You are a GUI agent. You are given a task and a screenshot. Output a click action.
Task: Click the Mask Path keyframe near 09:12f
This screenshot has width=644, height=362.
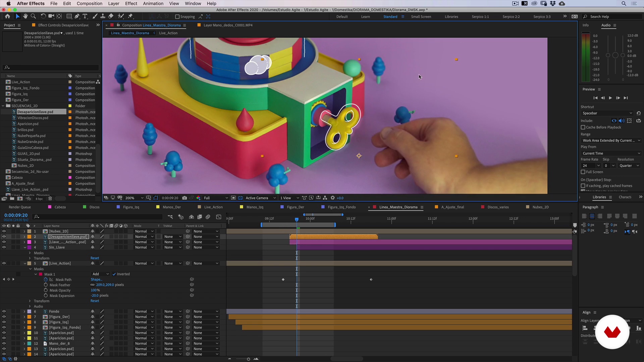click(x=283, y=280)
